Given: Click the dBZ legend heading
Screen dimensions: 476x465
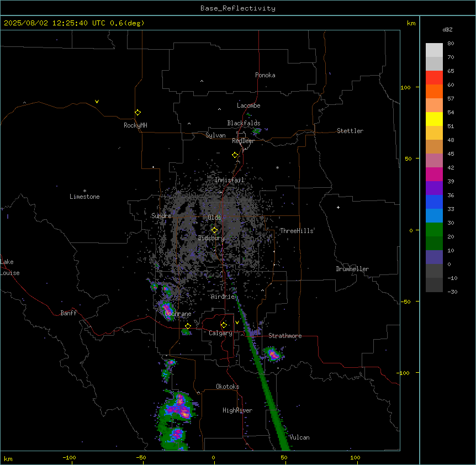Looking at the screenshot, I should [x=447, y=30].
